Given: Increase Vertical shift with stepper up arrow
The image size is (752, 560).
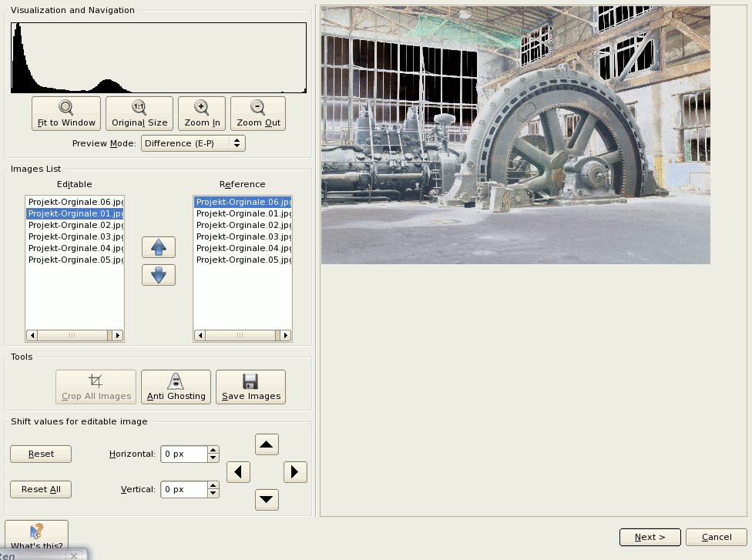Looking at the screenshot, I should click(213, 485).
